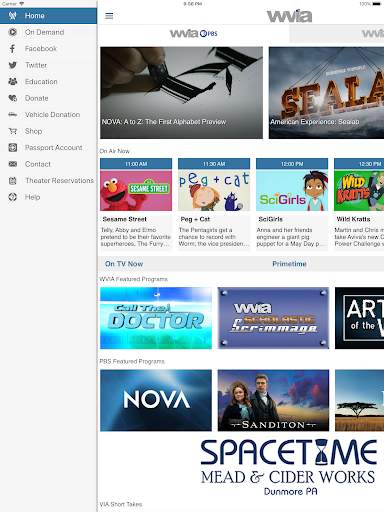This screenshot has width=384, height=512.
Task: Click the Facebook logo icon
Action: pyautogui.click(x=13, y=49)
